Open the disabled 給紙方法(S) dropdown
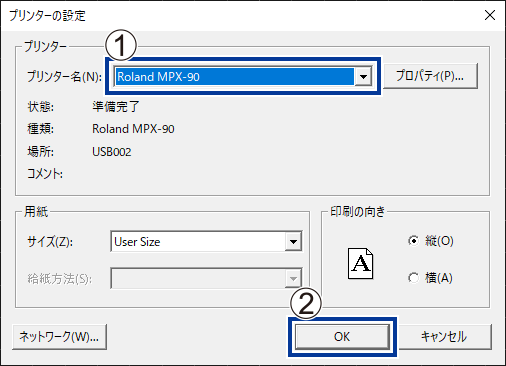The height and width of the screenshot is (366, 506). pos(206,278)
